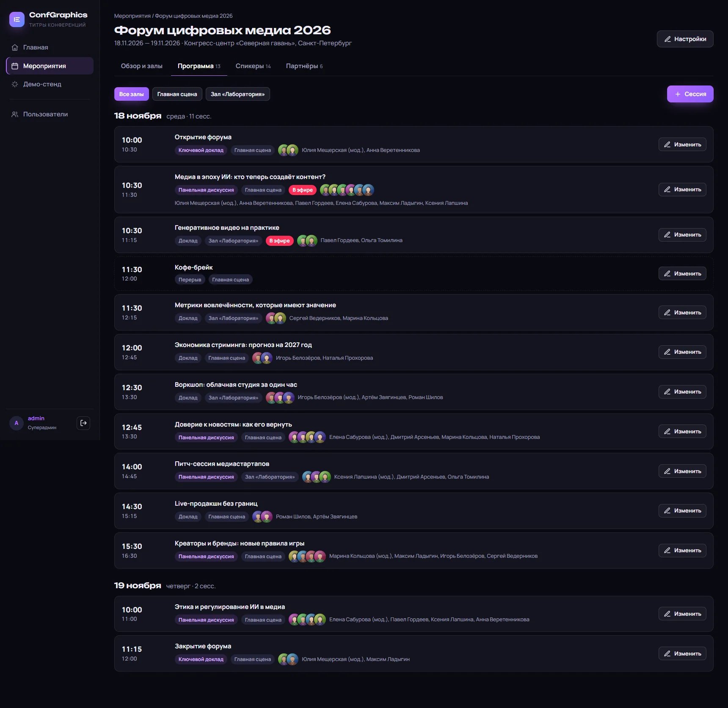This screenshot has width=728, height=708.
Task: Open the Кофе-брейк session title
Action: 194,267
